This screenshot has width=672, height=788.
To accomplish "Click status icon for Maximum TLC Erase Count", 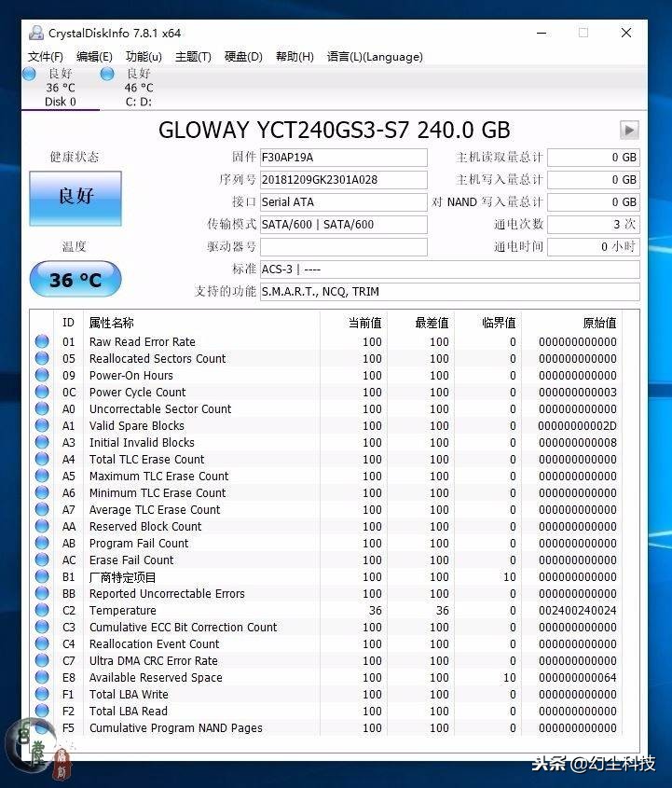I will click(x=42, y=476).
